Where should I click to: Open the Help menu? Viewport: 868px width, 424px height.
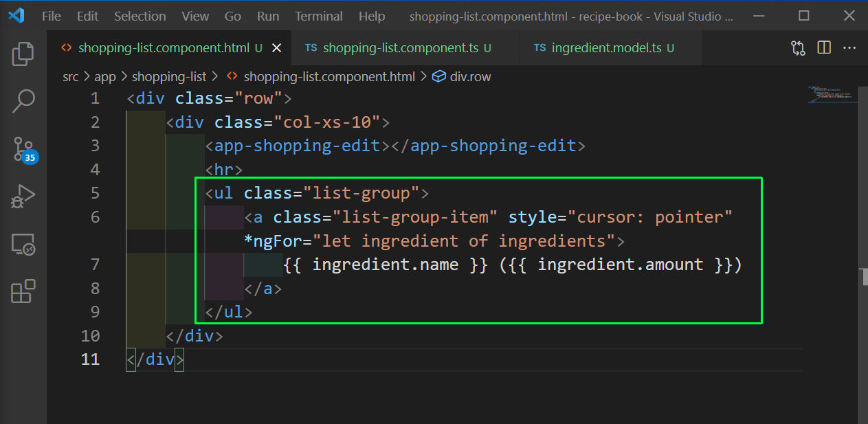pyautogui.click(x=372, y=16)
